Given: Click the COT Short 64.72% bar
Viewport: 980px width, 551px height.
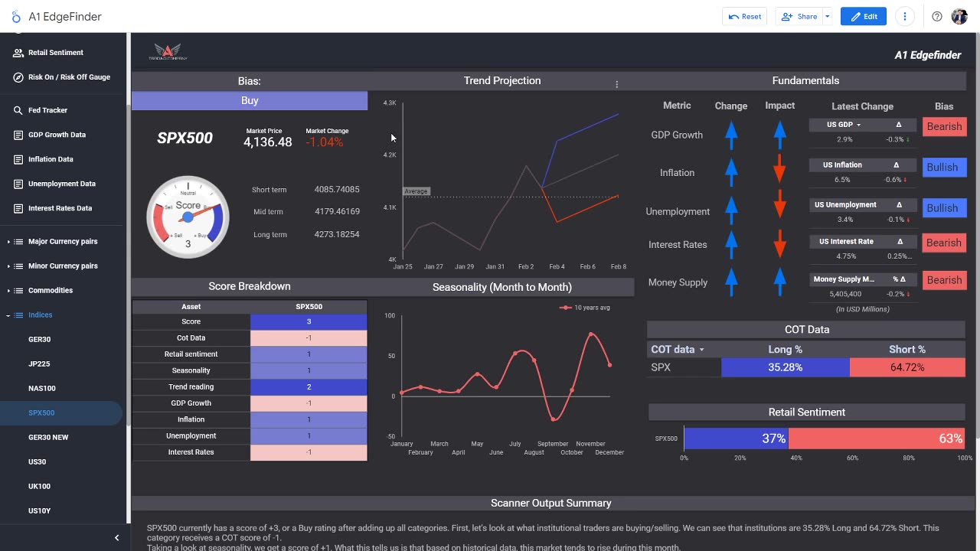Looking at the screenshot, I should [907, 367].
